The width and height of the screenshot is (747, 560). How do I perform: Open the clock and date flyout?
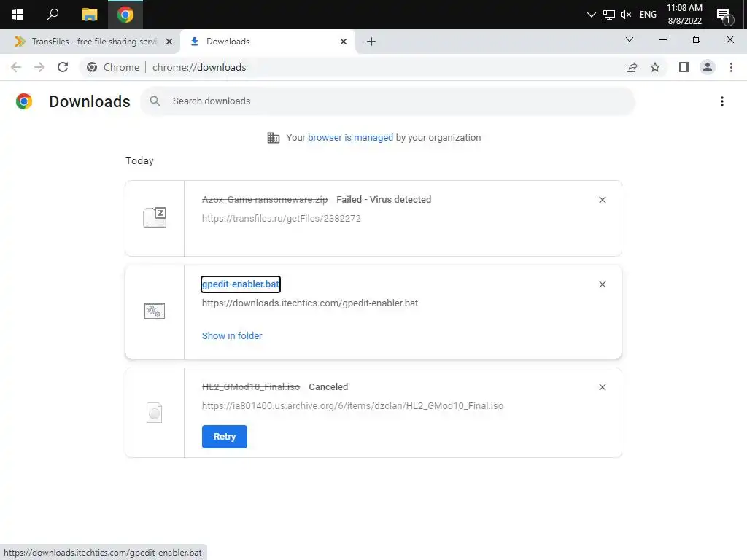[684, 15]
